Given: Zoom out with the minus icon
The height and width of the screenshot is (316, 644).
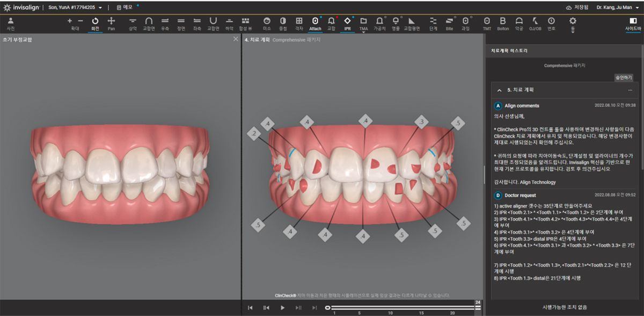Looking at the screenshot, I should tap(80, 20).
